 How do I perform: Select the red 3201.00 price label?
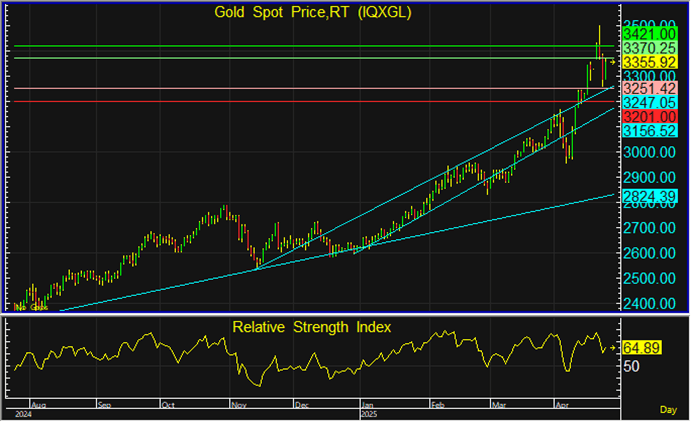[650, 117]
